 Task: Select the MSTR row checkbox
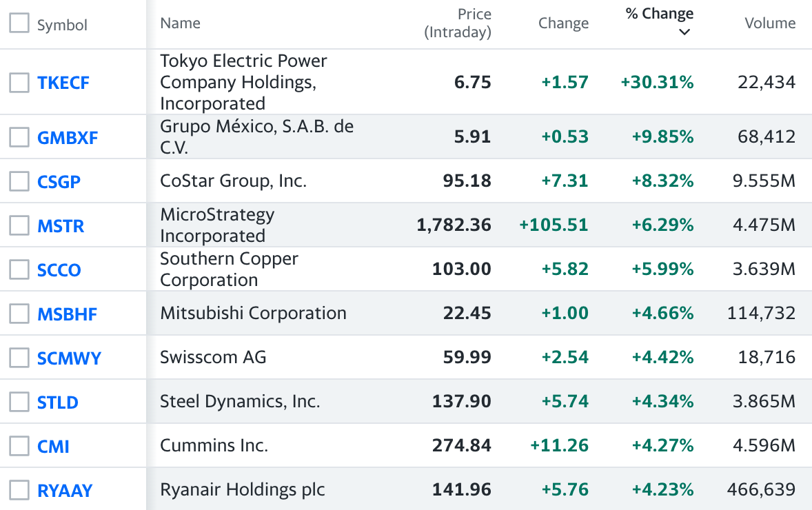(19, 225)
